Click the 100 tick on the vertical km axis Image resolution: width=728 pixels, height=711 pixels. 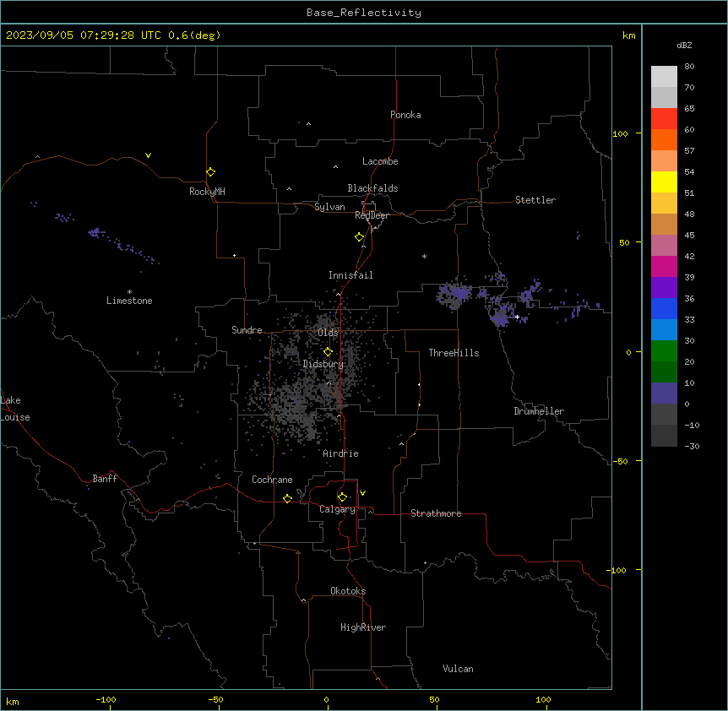pyautogui.click(x=620, y=134)
